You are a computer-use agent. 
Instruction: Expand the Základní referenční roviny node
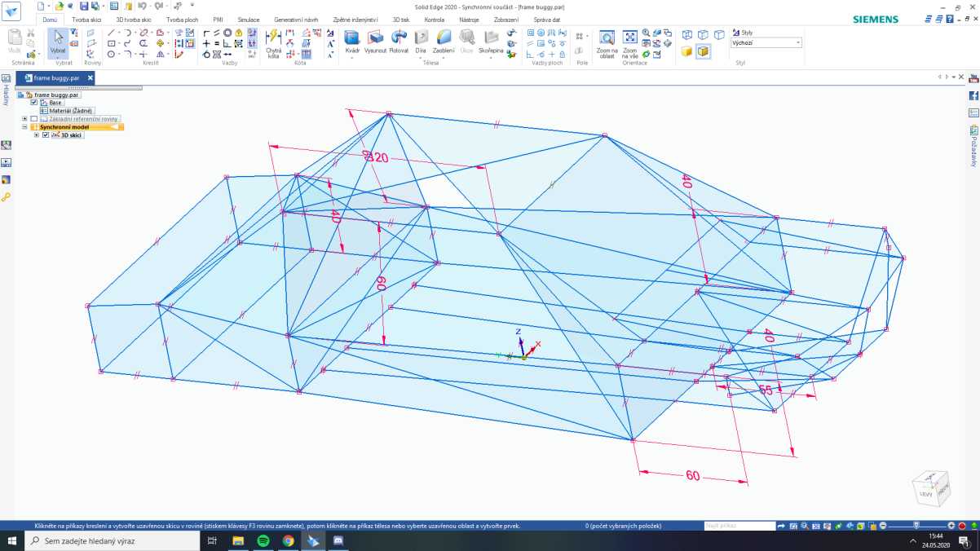coord(24,119)
